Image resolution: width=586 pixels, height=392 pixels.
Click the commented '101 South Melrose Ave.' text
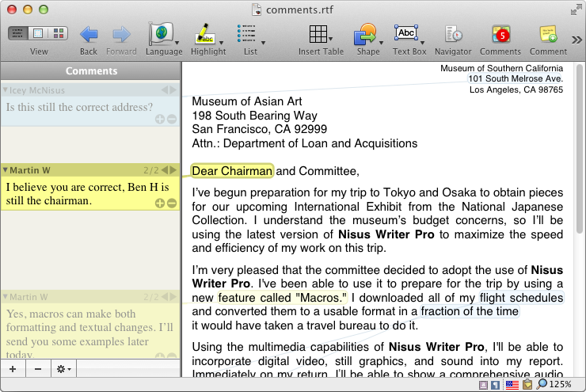[x=516, y=79]
